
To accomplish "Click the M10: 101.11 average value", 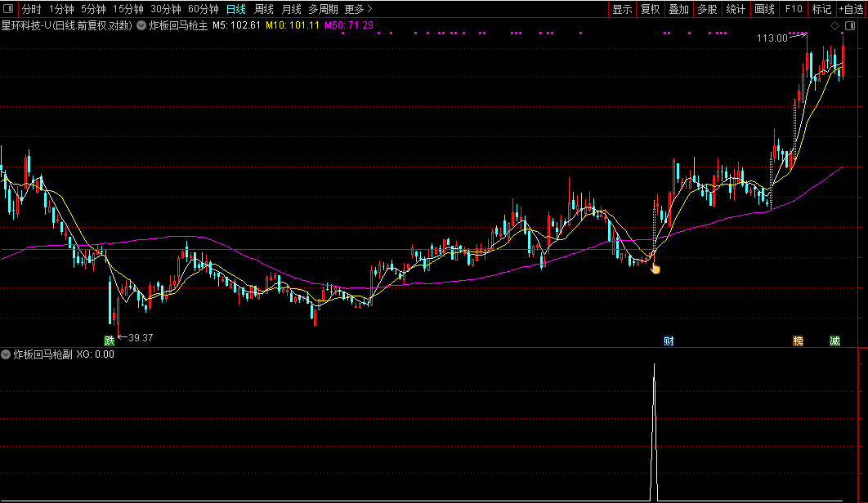I will 293,25.
